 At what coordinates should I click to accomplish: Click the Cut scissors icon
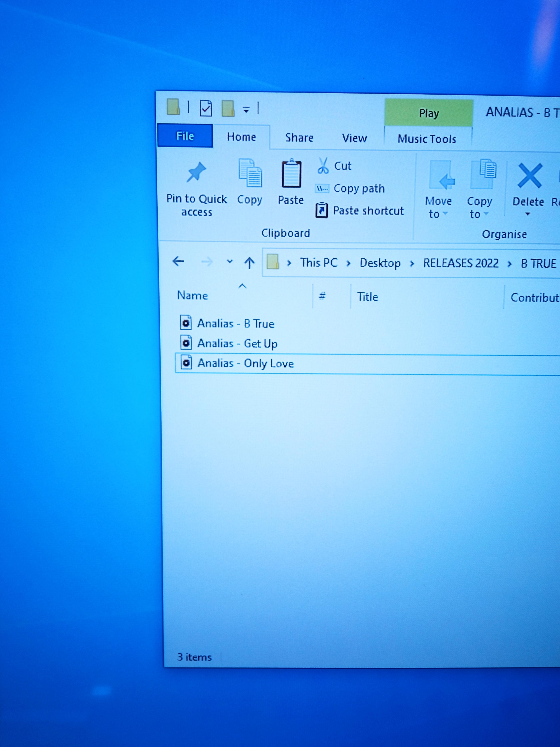(x=323, y=166)
